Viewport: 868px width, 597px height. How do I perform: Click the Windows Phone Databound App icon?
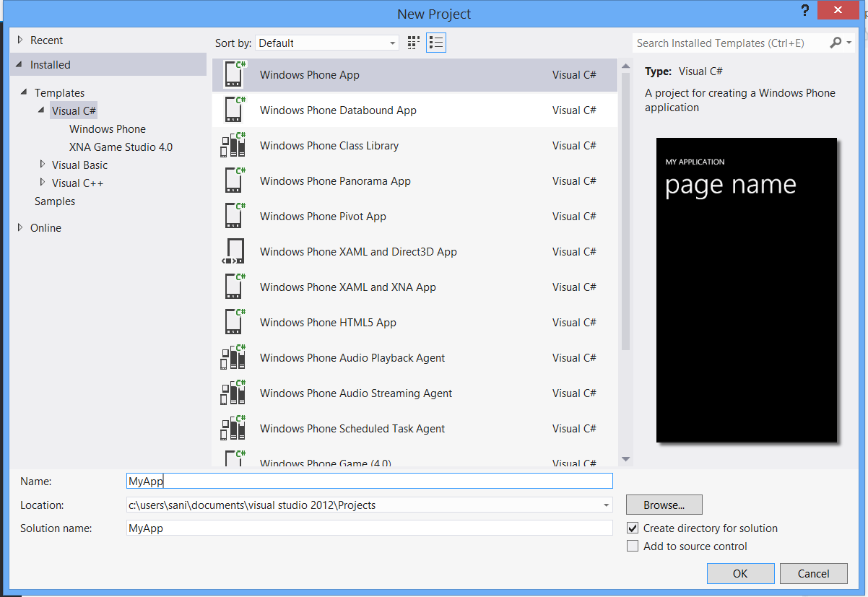[x=233, y=110]
